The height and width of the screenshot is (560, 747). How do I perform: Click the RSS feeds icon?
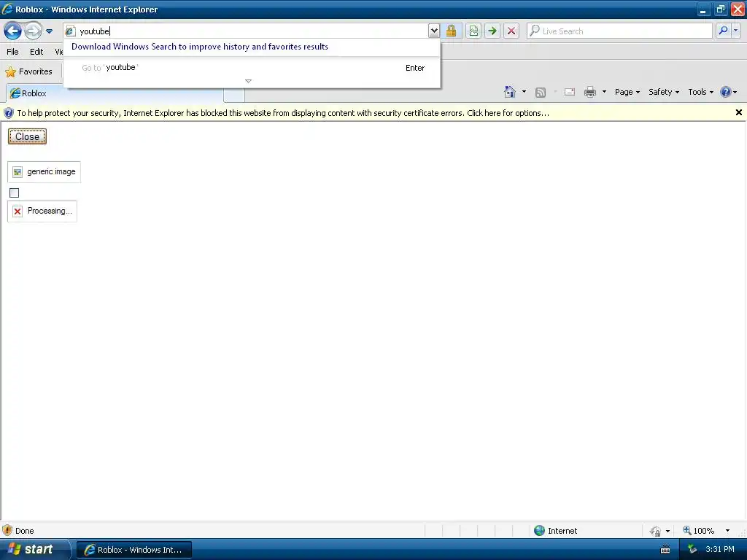click(541, 93)
